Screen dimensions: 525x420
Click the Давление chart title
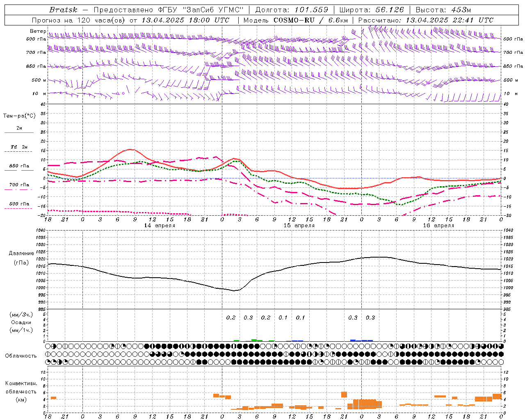[x=21, y=253]
